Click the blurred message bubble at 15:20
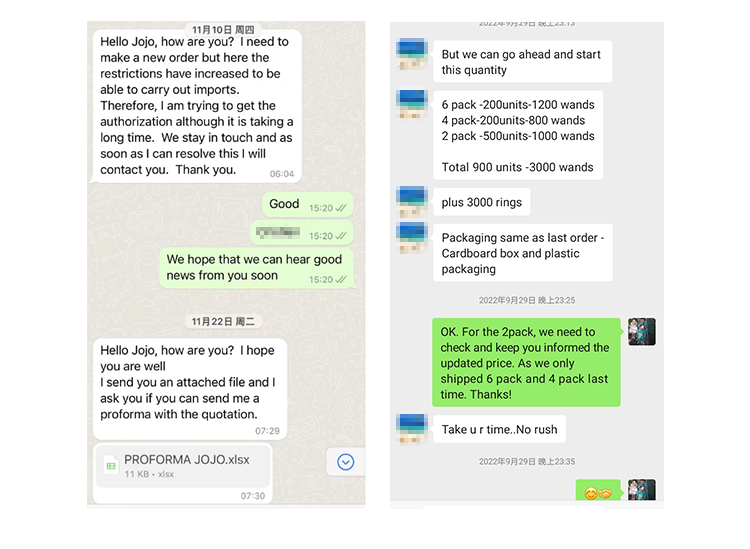This screenshot has width=750, height=549. (x=302, y=233)
